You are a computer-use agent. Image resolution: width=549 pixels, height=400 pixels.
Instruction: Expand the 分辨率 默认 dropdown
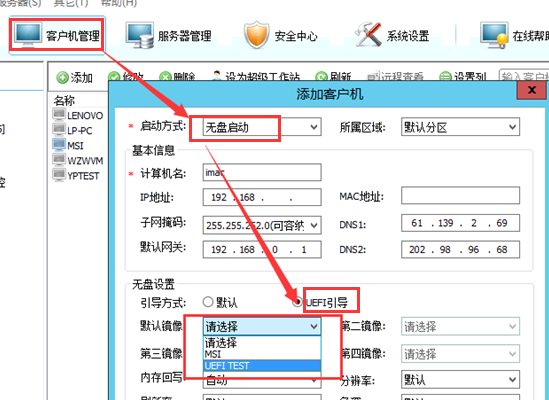pyautogui.click(x=460, y=380)
